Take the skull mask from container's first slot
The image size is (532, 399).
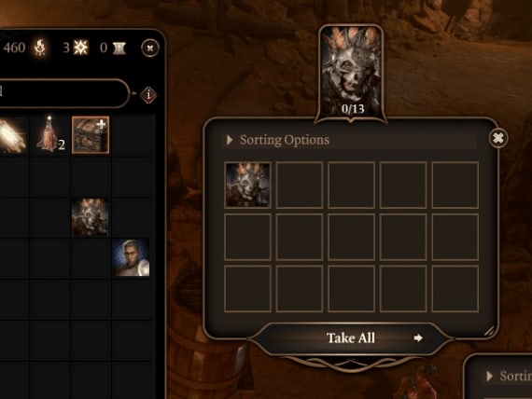pos(248,185)
